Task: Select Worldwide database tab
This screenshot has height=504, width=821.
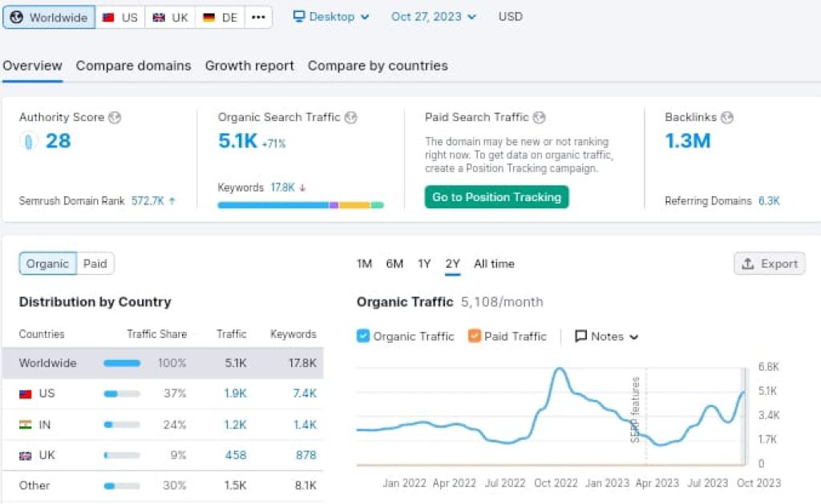Action: pos(49,18)
